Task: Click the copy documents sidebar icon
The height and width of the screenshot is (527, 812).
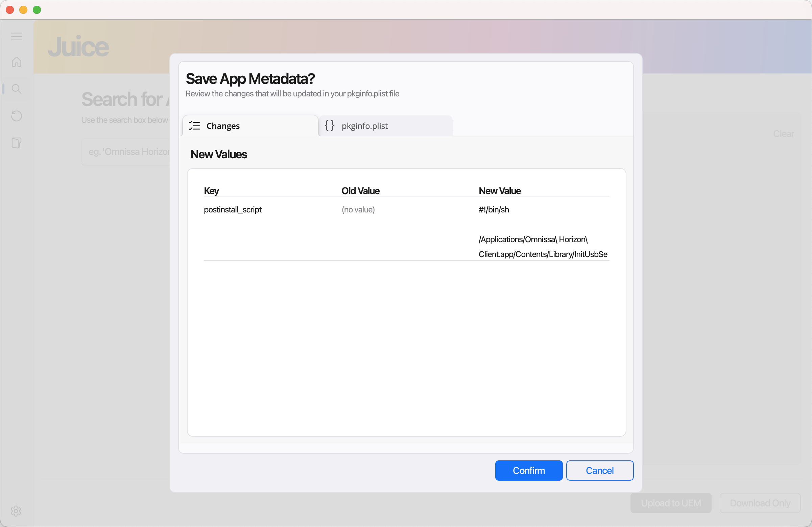Action: point(16,143)
